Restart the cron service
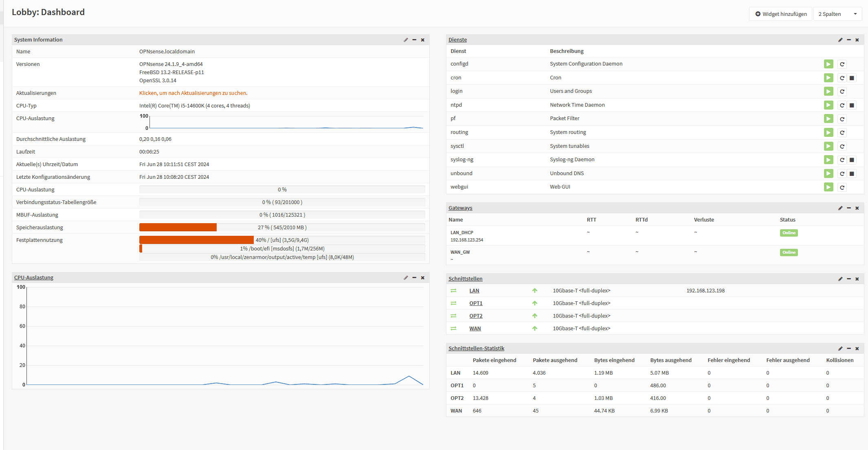This screenshot has width=868, height=450. click(842, 78)
